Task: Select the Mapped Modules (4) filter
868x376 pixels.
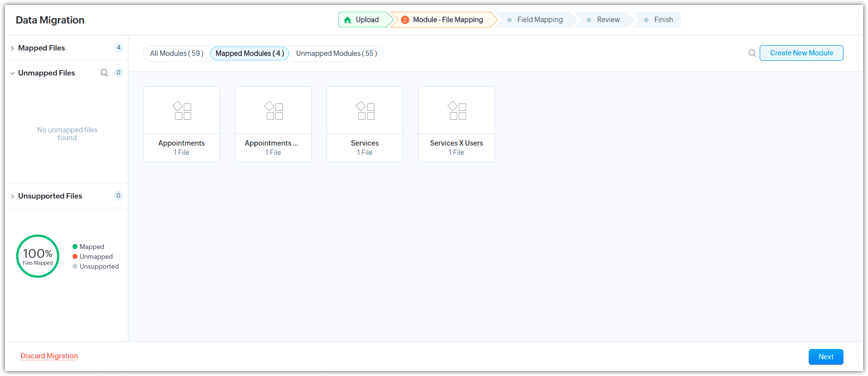Action: point(249,53)
